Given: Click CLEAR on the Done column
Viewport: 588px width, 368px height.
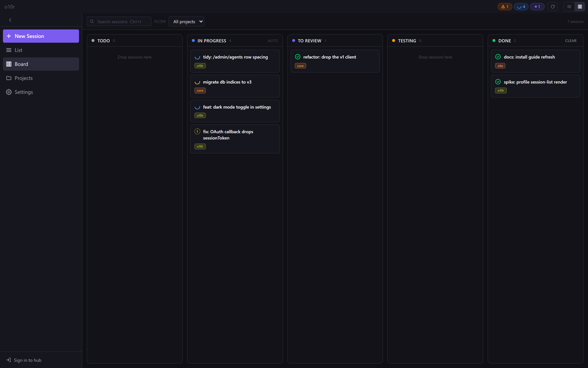Looking at the screenshot, I should tap(571, 41).
